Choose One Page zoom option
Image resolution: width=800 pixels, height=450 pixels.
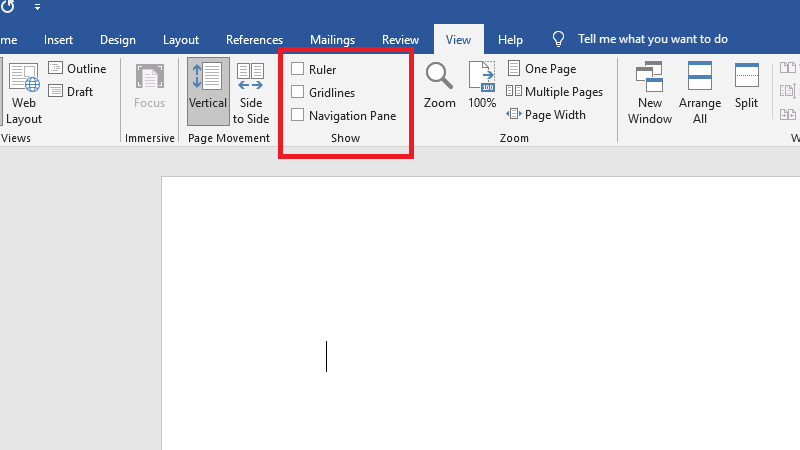click(x=542, y=69)
